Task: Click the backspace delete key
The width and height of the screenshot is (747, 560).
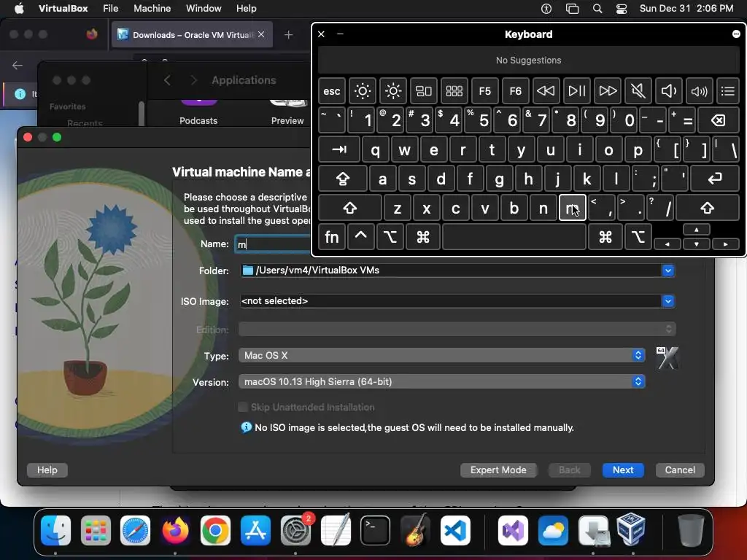Action: click(x=719, y=120)
